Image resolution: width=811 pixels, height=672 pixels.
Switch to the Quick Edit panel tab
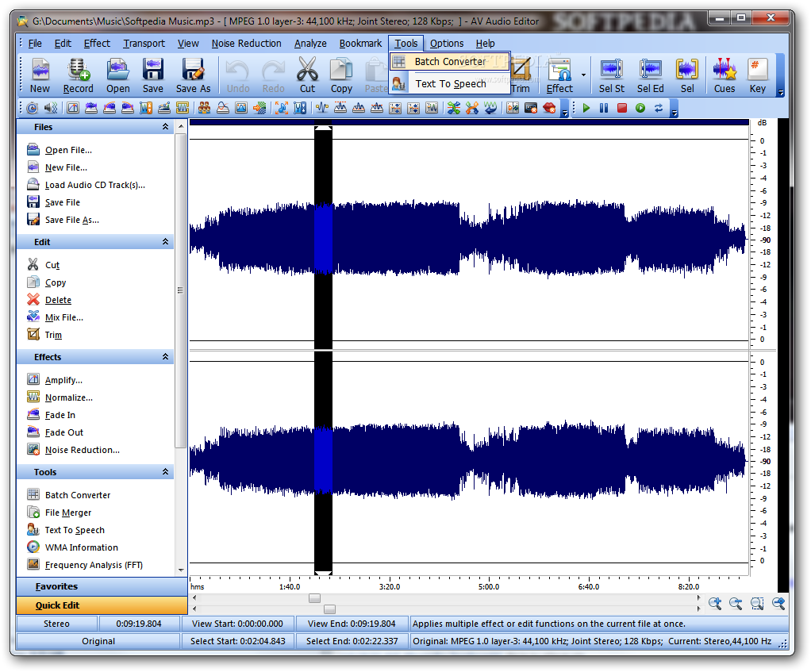pyautogui.click(x=102, y=605)
